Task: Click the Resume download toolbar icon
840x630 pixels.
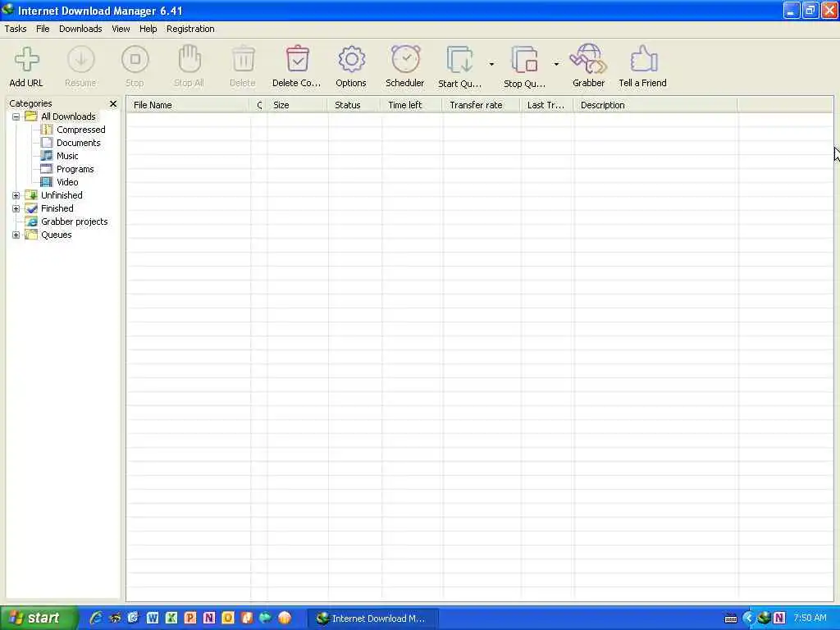Action: point(81,59)
